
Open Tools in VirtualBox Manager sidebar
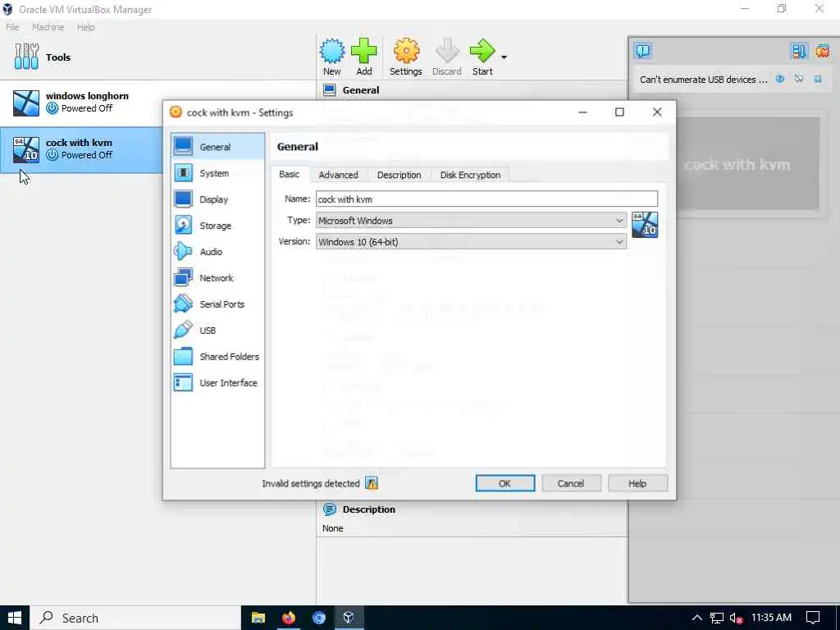tap(43, 57)
